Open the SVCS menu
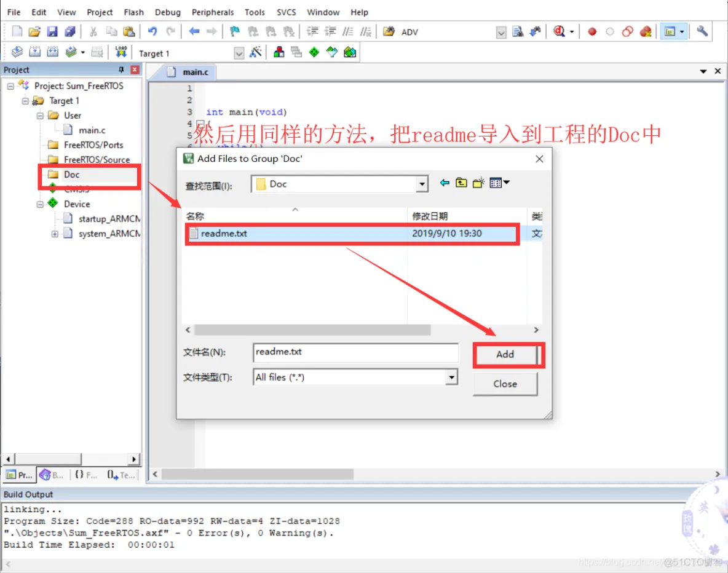728x573 pixels. [x=286, y=12]
